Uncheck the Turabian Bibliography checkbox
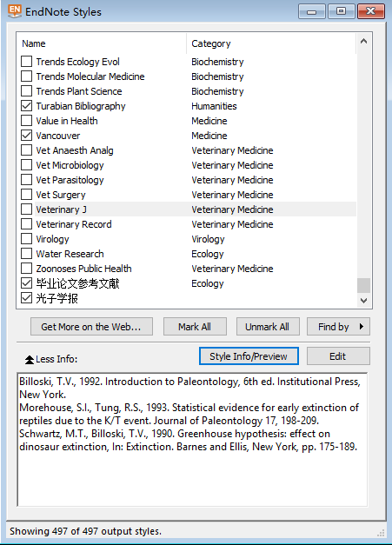392x545 pixels. (26, 106)
